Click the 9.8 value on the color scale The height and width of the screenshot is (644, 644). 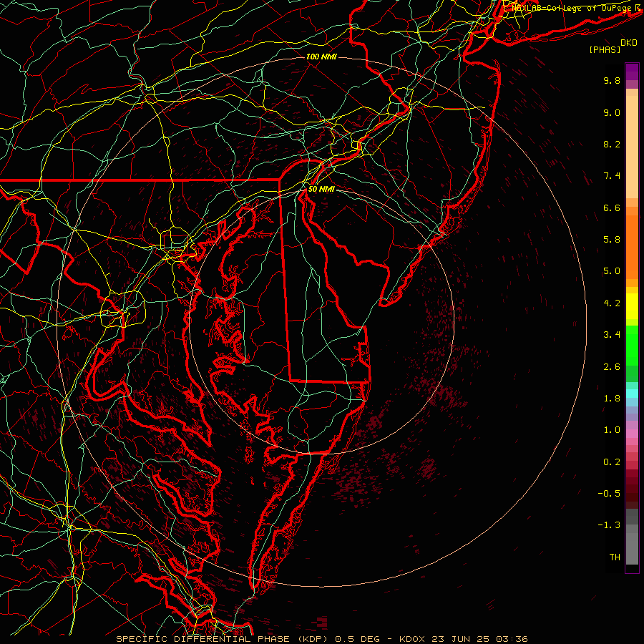tap(612, 80)
